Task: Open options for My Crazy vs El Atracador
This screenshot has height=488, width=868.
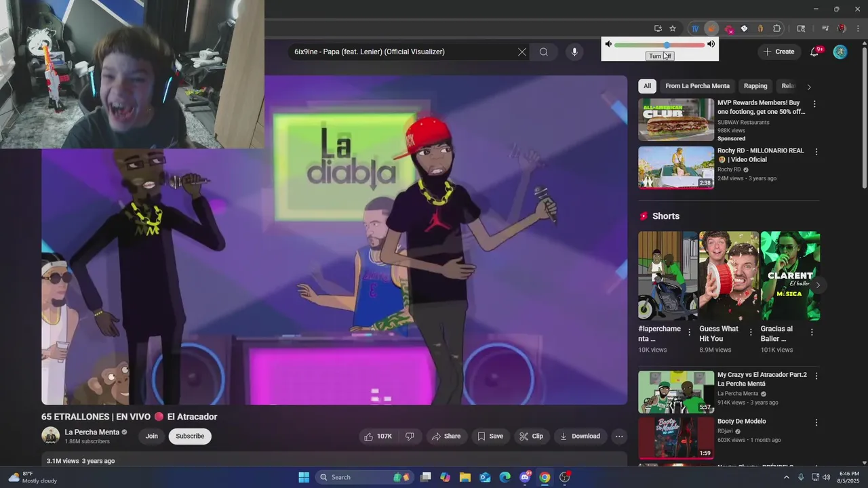Action: (x=816, y=375)
